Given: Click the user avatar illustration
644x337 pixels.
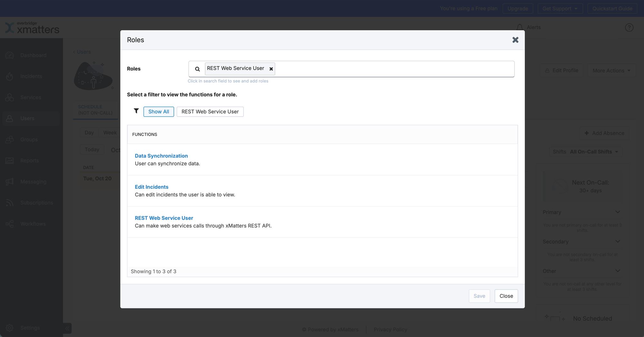Looking at the screenshot, I should coord(94,76).
